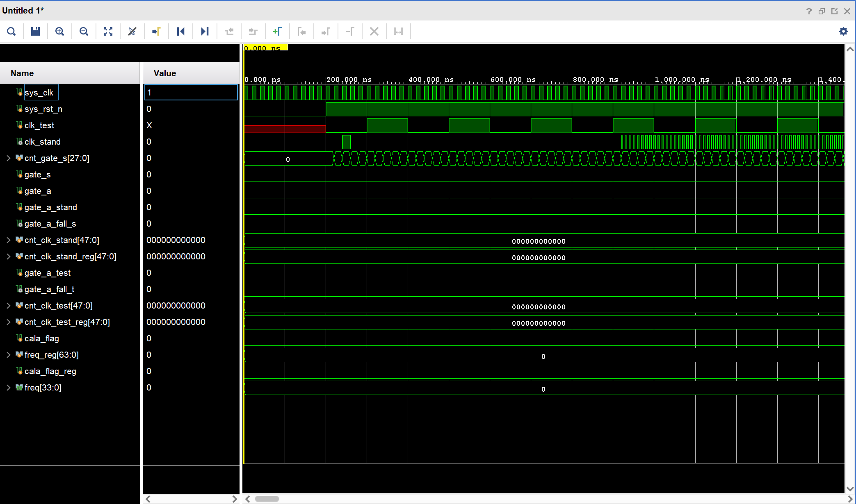Viewport: 856px width, 504px height.
Task: Jump to the end of simulation time
Action: [205, 32]
